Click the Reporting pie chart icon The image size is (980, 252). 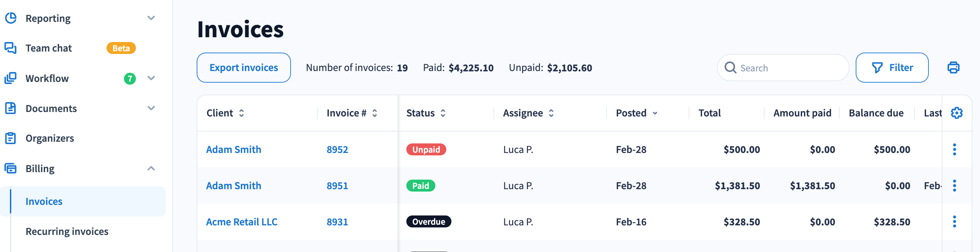tap(10, 18)
